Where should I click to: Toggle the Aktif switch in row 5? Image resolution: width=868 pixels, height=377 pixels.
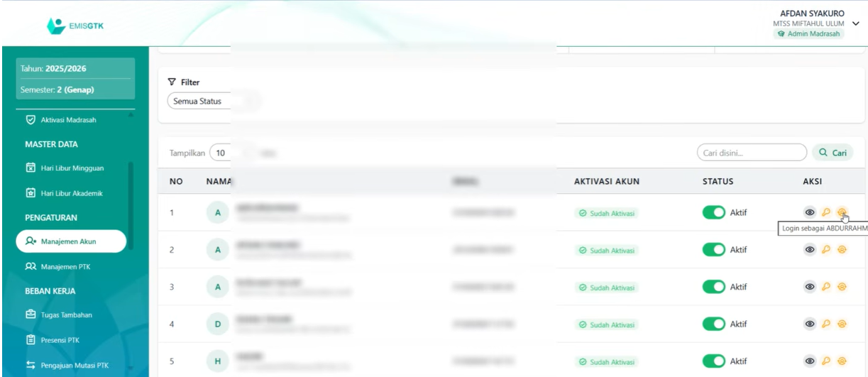point(714,362)
